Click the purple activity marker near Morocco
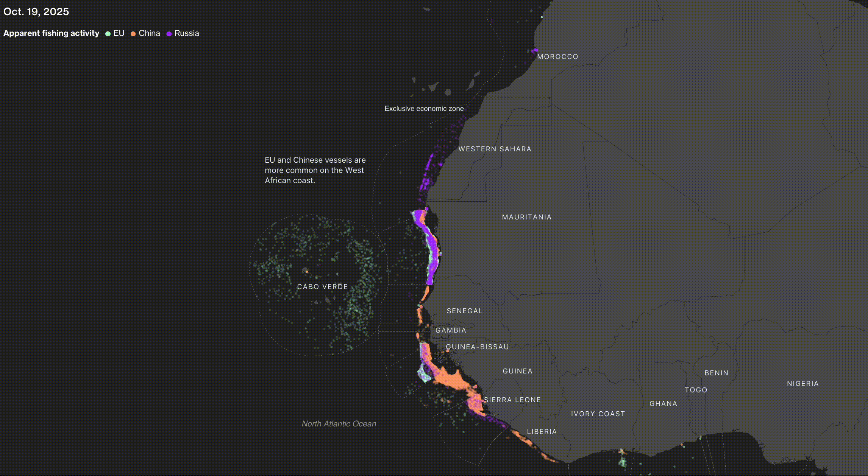Screen dimensions: 868x476 coord(534,50)
